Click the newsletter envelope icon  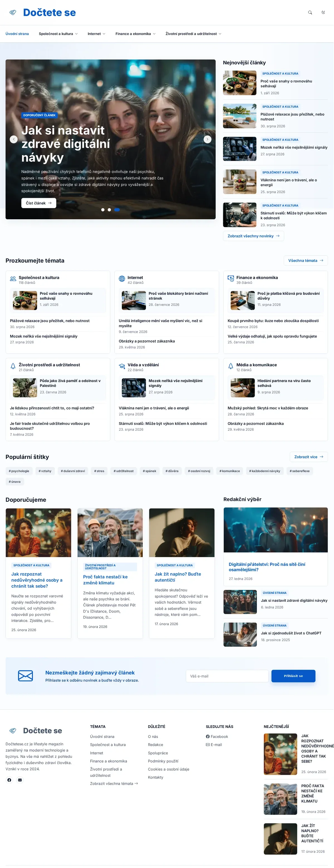25,676
